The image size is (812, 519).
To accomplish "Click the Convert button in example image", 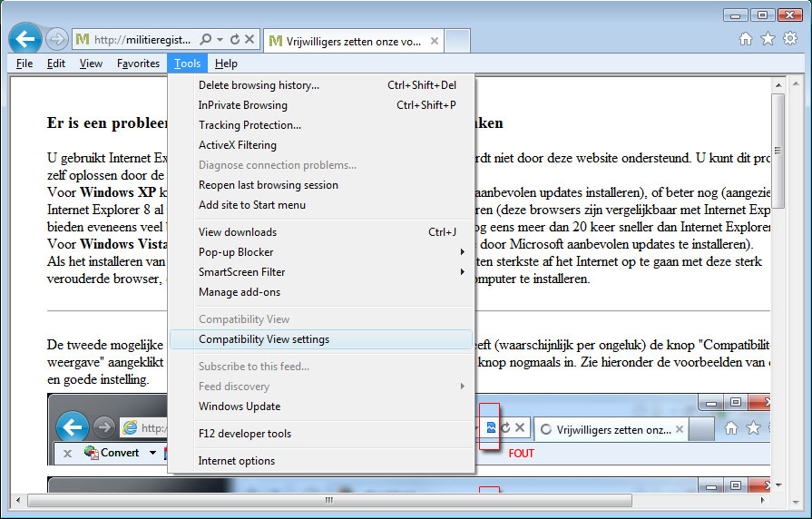I will 113,453.
